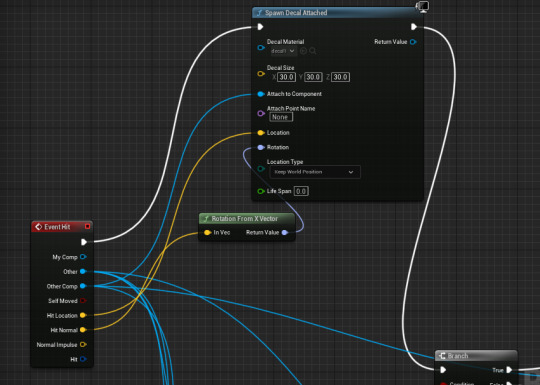The image size is (540, 385).
Task: Click the Life Span float pin
Action: [x=261, y=191]
